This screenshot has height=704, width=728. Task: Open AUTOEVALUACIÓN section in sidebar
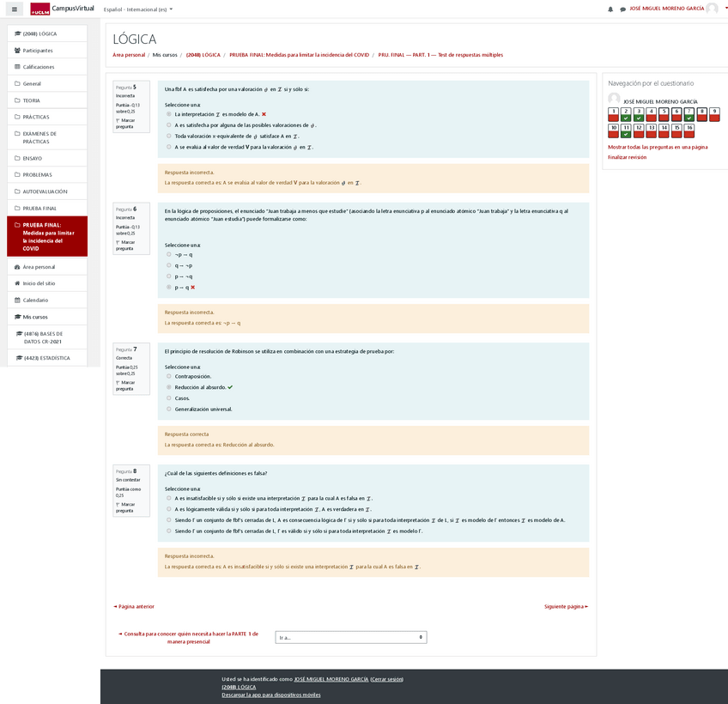pyautogui.click(x=45, y=191)
